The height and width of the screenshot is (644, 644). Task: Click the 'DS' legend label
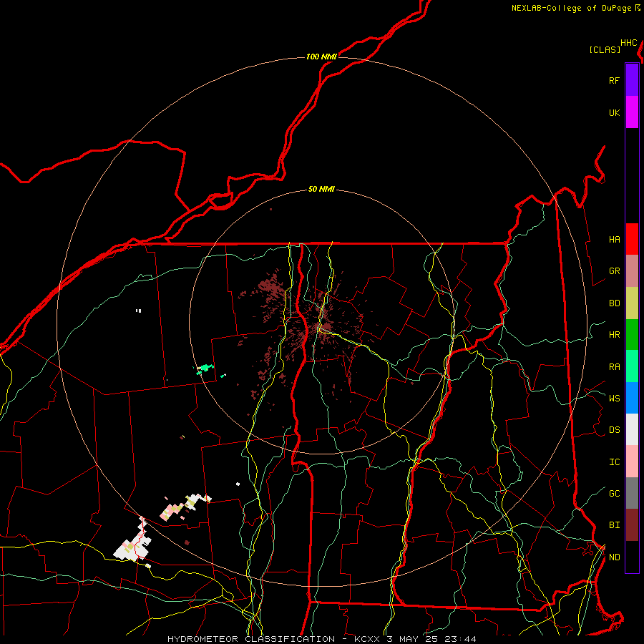[614, 430]
